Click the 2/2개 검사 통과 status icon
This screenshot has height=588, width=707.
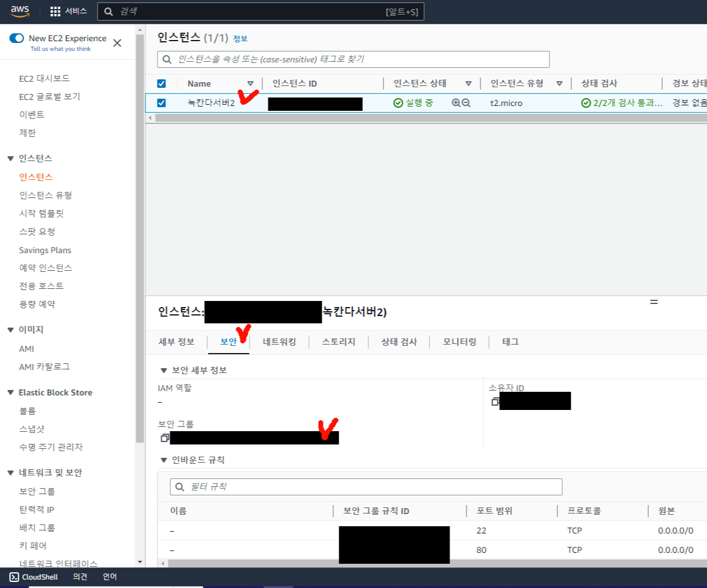click(586, 103)
